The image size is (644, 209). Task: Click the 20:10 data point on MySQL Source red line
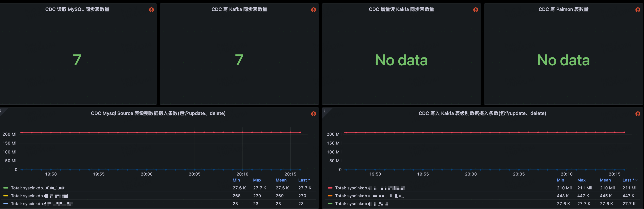[x=242, y=132]
